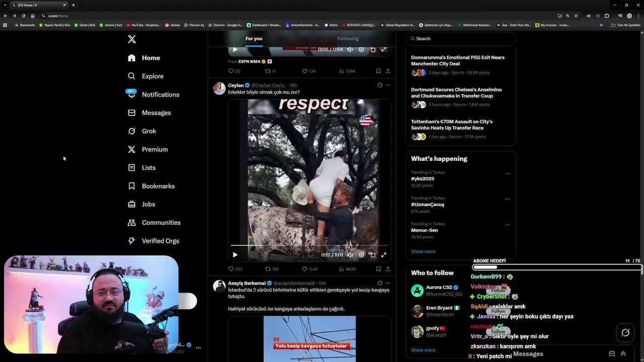The height and width of the screenshot is (362, 644).
Task: Open more options on Asayiş Berkemal post
Action: [388, 283]
